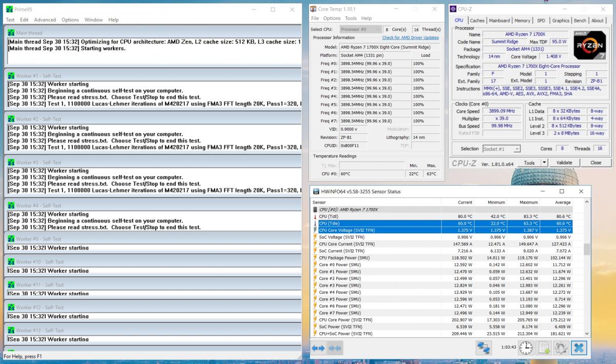The image size is (616, 364).
Task: Click HWiNFO scrollbar down arrow
Action: [587, 334]
